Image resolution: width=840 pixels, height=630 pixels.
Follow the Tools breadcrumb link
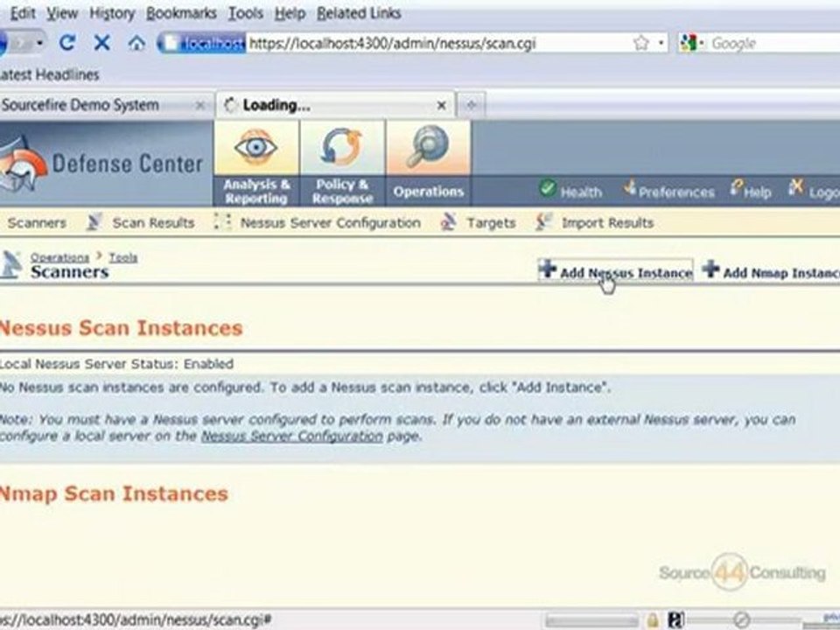(x=123, y=257)
